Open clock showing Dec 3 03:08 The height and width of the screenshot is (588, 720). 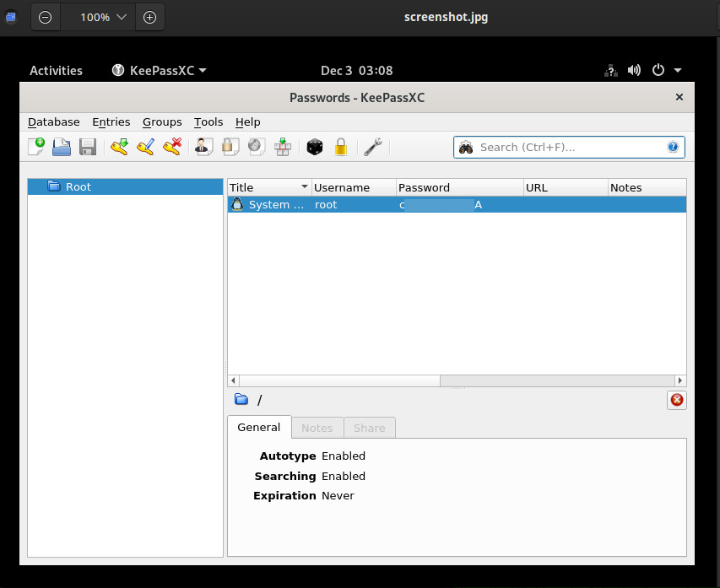point(357,71)
